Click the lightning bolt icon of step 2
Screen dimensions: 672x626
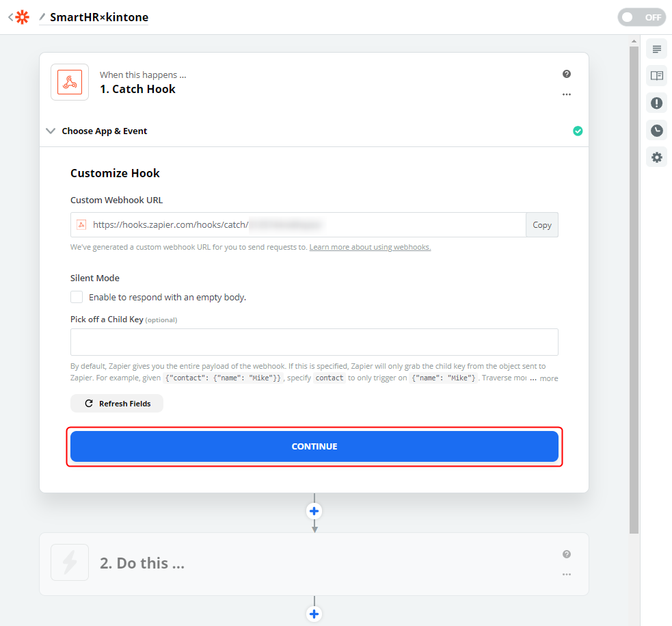click(70, 562)
